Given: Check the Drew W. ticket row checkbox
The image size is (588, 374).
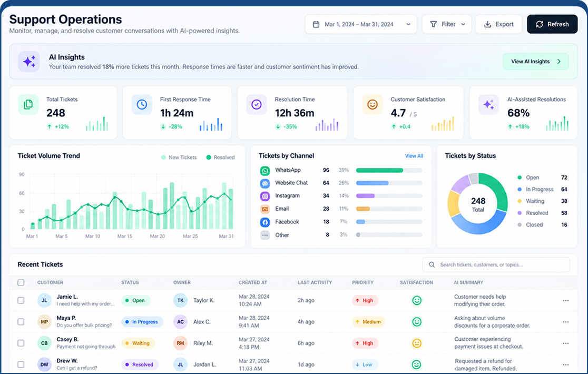Looking at the screenshot, I should pos(21,365).
